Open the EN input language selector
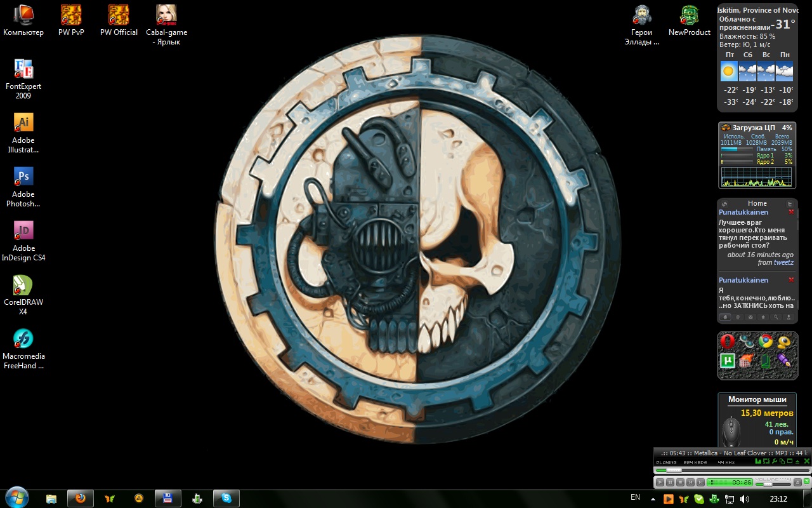Image resolution: width=812 pixels, height=508 pixels. pos(635,497)
